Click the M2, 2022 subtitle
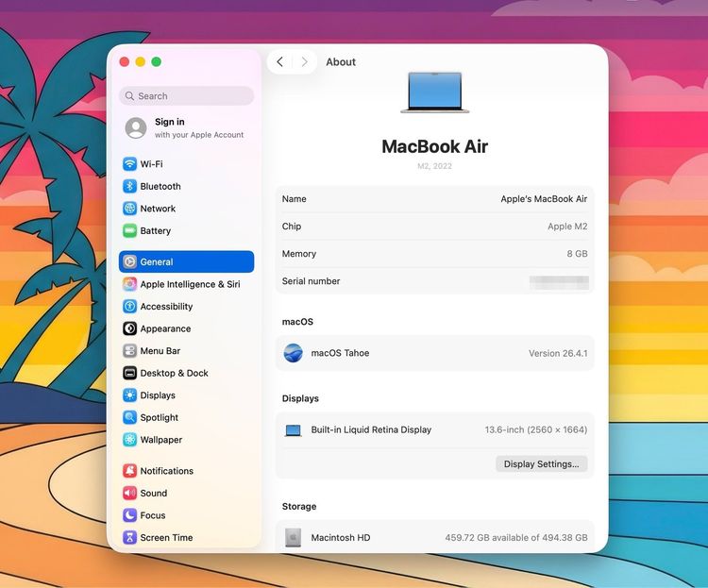708x588 pixels. coord(434,166)
